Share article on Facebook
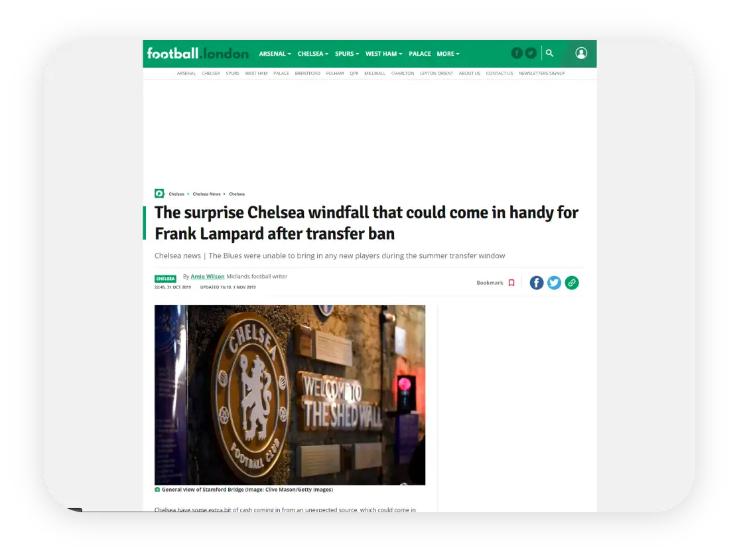The height and width of the screenshot is (560, 739). [537, 283]
